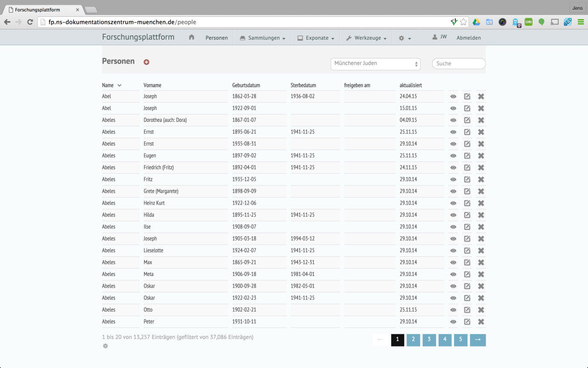Delete the Eugen Abeles row
This screenshot has width=588, height=368.
pyautogui.click(x=481, y=156)
